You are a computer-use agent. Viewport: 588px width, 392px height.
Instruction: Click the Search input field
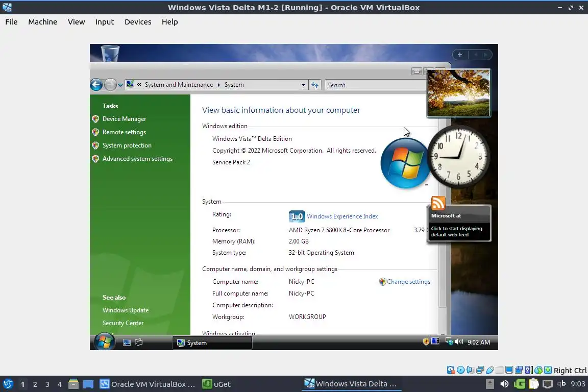click(x=375, y=85)
